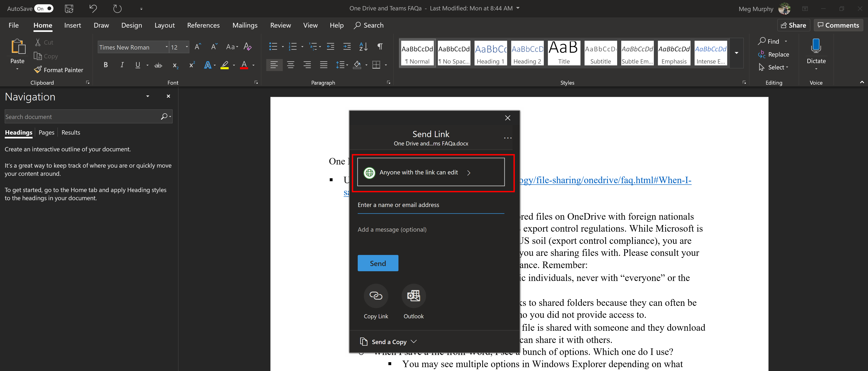Screen dimensions: 868x371
Task: Open the Pages tab in Navigation
Action: tap(46, 132)
